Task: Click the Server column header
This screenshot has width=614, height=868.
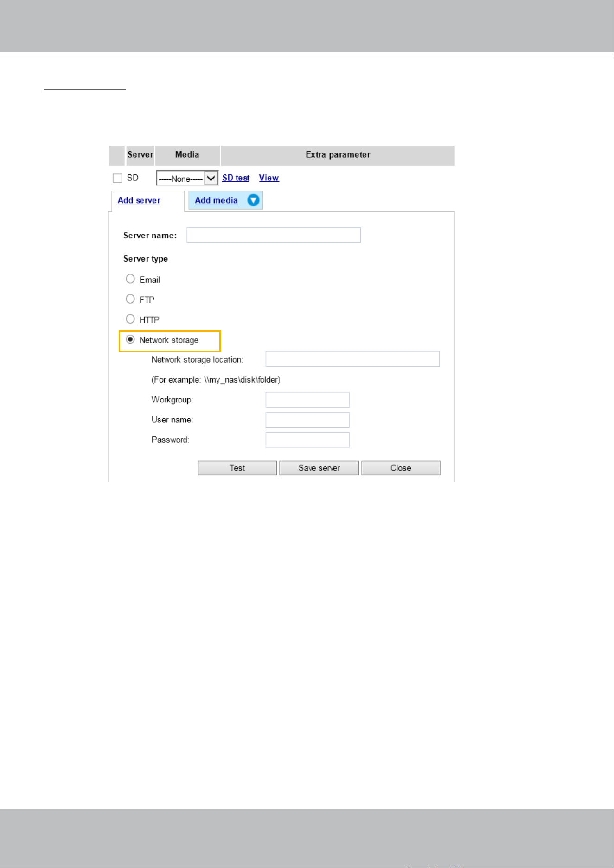Action: point(140,155)
